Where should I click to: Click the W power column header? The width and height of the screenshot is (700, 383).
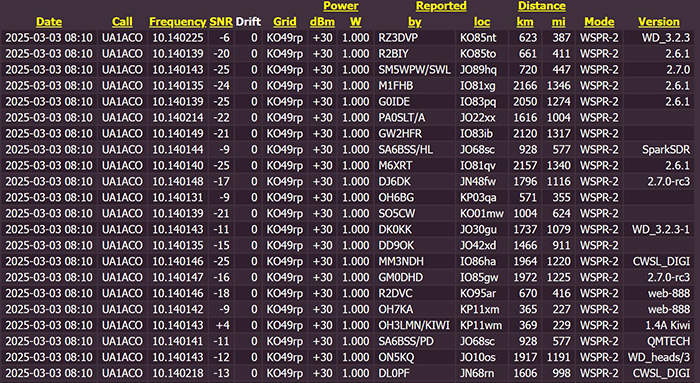355,22
